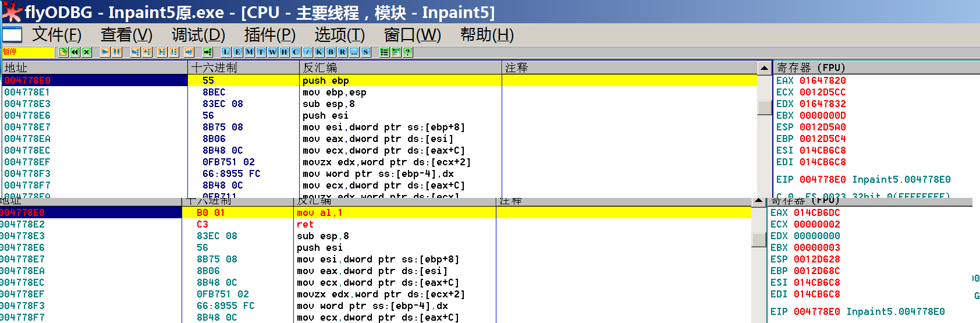980x323 pixels.
Task: Open the 插件(P) menu
Action: [269, 34]
